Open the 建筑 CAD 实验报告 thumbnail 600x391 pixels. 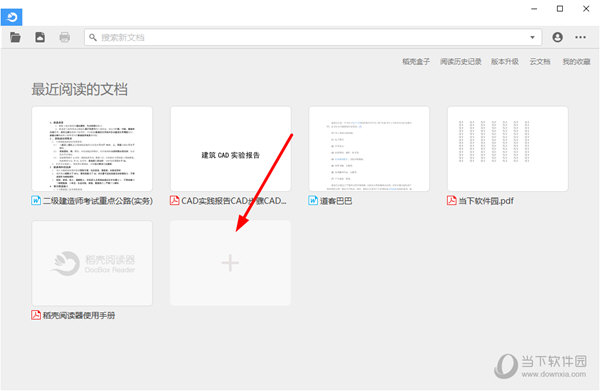[231, 149]
